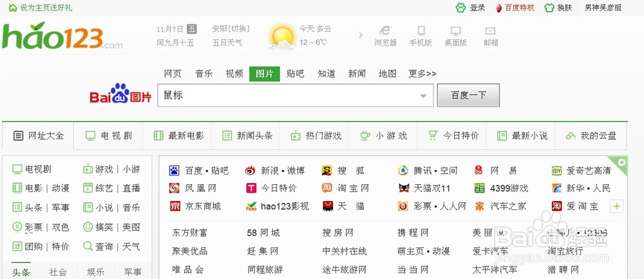The width and height of the screenshot is (644, 279).
Task: Open the 东方财富 link
Action: (x=189, y=233)
